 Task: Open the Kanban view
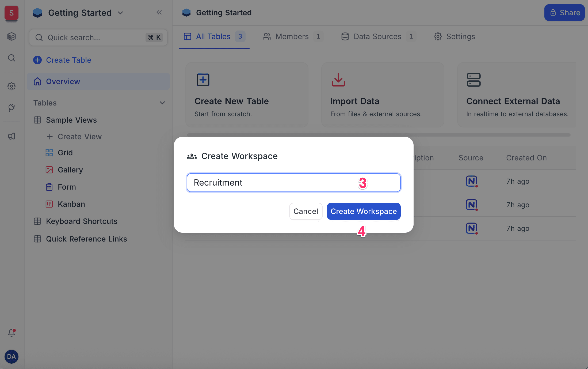(71, 204)
